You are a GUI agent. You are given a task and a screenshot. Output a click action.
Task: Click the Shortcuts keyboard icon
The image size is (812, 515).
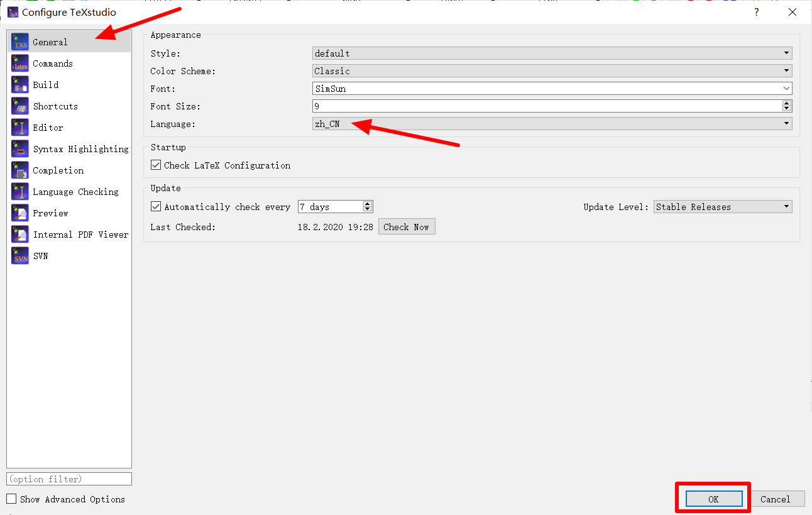(20, 106)
